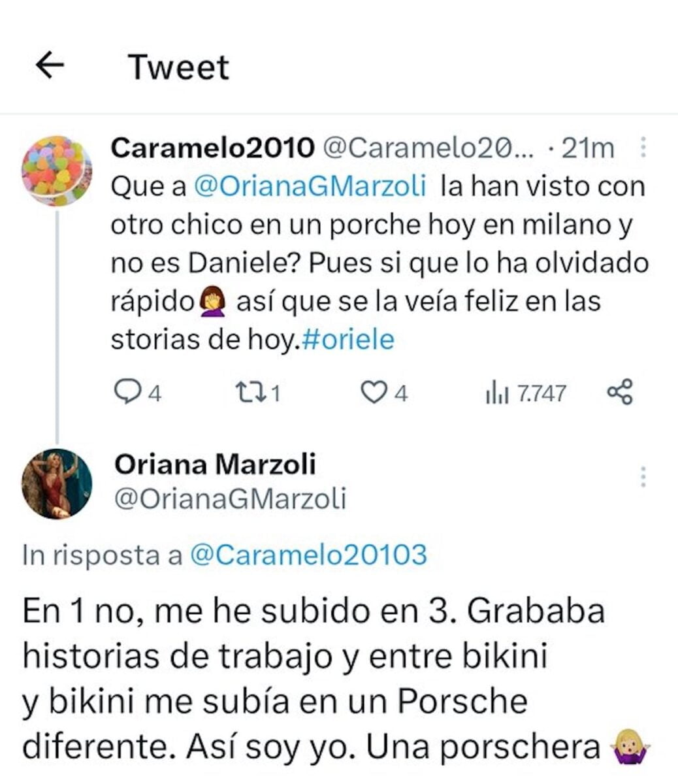This screenshot has height=784, width=678.
Task: Tap the back arrow
Action: click(50, 65)
